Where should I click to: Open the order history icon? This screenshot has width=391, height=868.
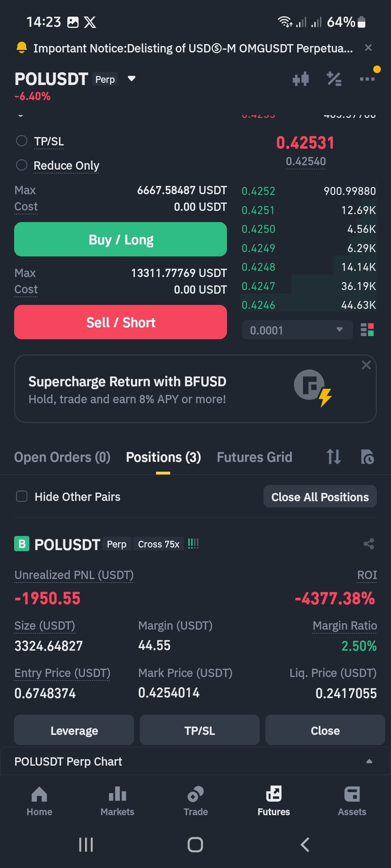[x=367, y=457]
